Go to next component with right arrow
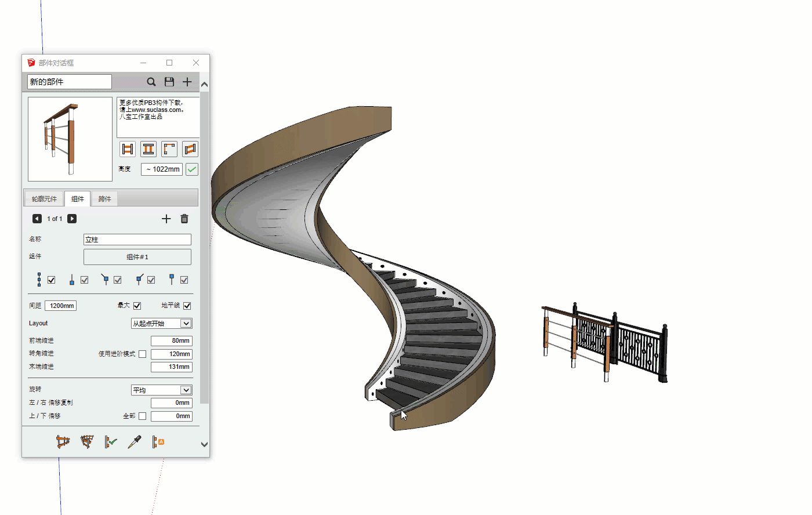This screenshot has width=812, height=515. [72, 219]
